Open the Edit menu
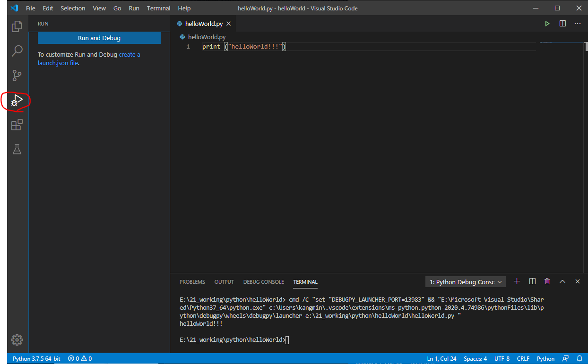The height and width of the screenshot is (364, 588). [48, 8]
